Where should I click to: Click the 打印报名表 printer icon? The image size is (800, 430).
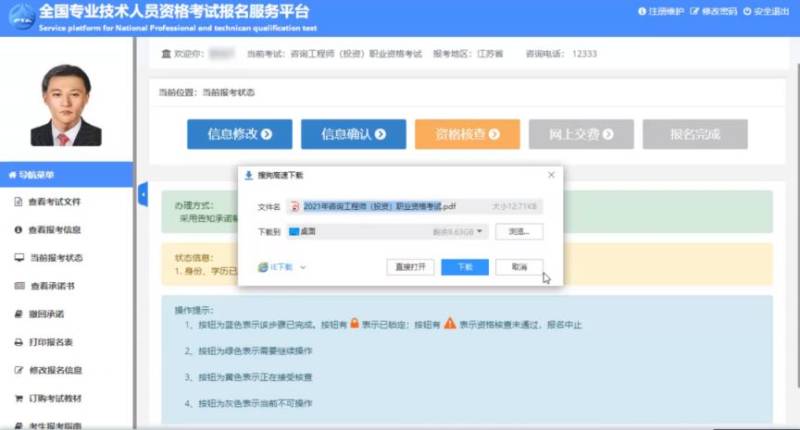(18, 342)
